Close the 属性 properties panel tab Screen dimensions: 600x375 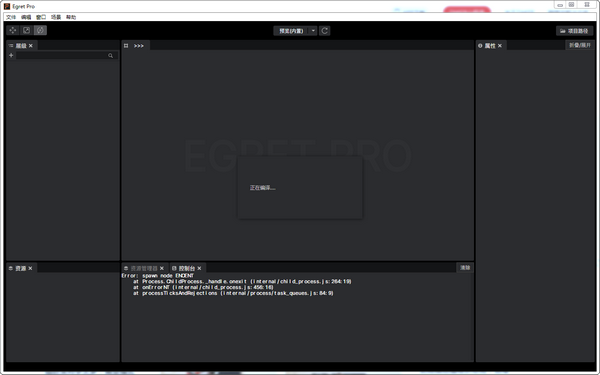click(x=500, y=46)
